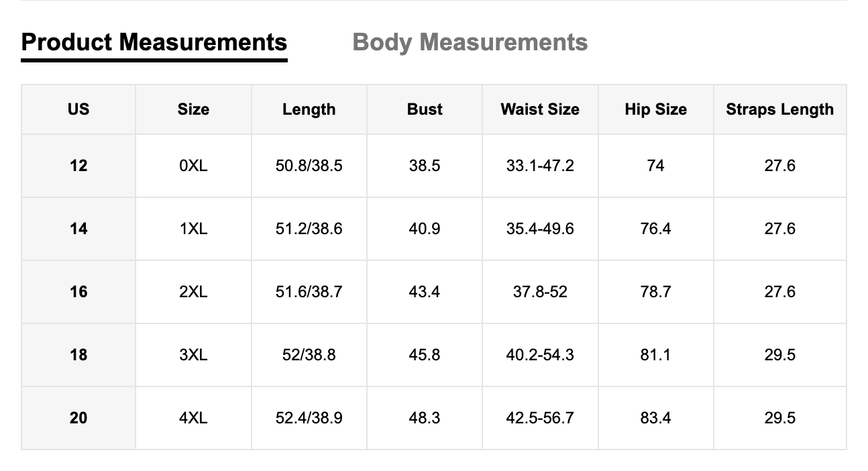Select the Product Measurements tab

[x=154, y=42]
